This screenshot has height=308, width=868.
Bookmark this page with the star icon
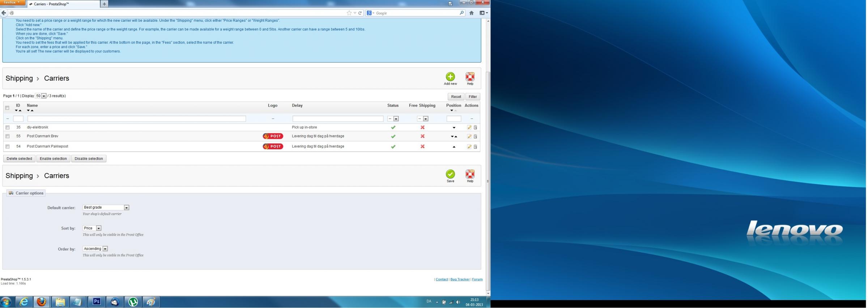[349, 13]
